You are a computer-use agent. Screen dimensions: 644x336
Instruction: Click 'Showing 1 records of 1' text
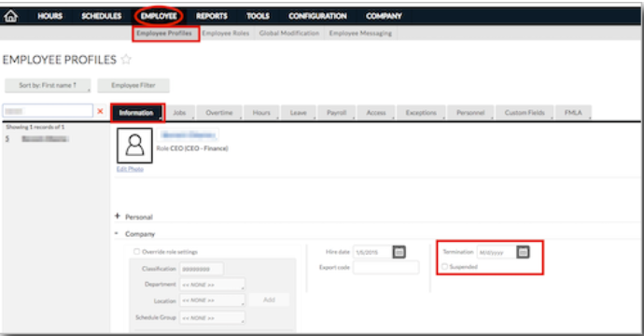pyautogui.click(x=35, y=127)
